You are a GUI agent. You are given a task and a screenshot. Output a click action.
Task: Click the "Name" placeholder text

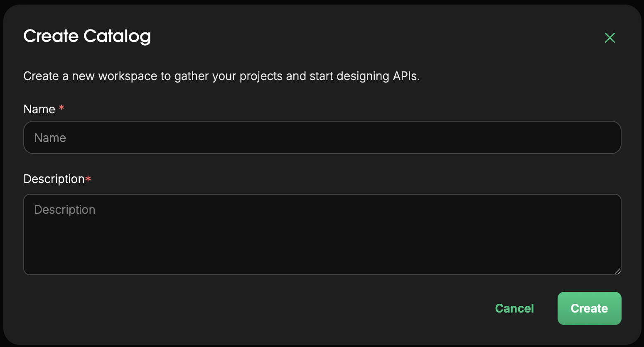[x=50, y=138]
